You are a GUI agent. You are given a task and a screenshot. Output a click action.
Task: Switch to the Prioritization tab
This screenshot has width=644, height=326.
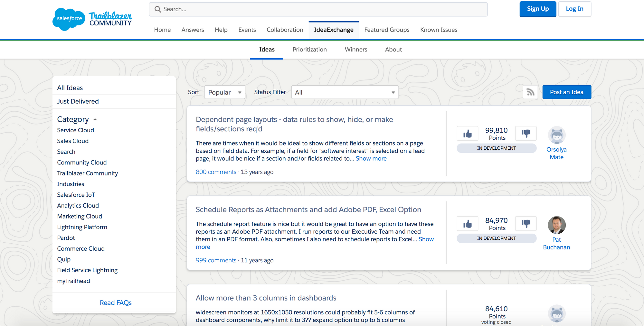pos(309,50)
